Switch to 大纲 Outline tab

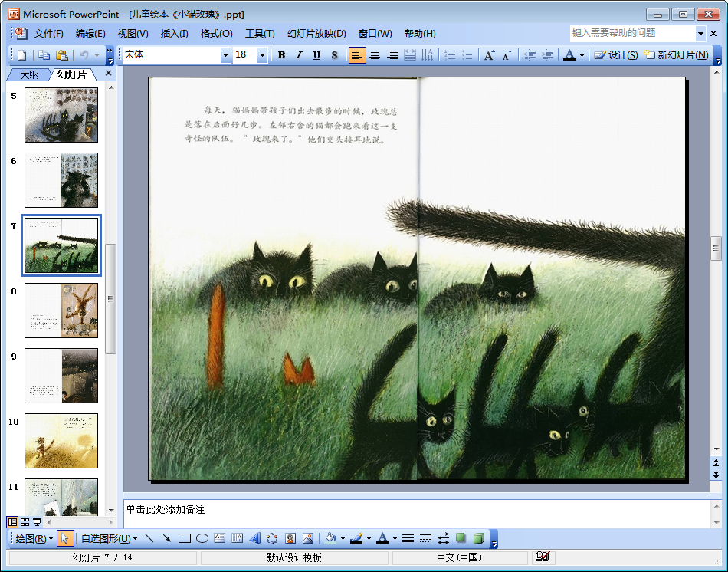(29, 74)
